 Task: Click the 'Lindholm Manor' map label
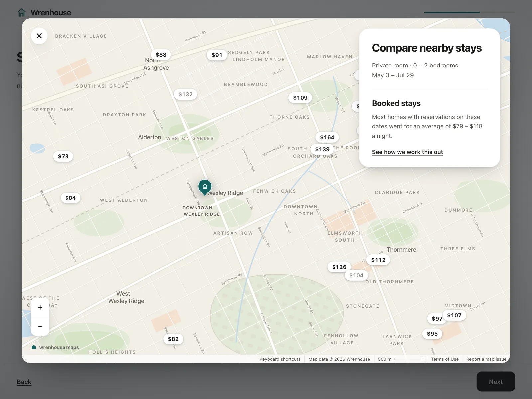(259, 59)
